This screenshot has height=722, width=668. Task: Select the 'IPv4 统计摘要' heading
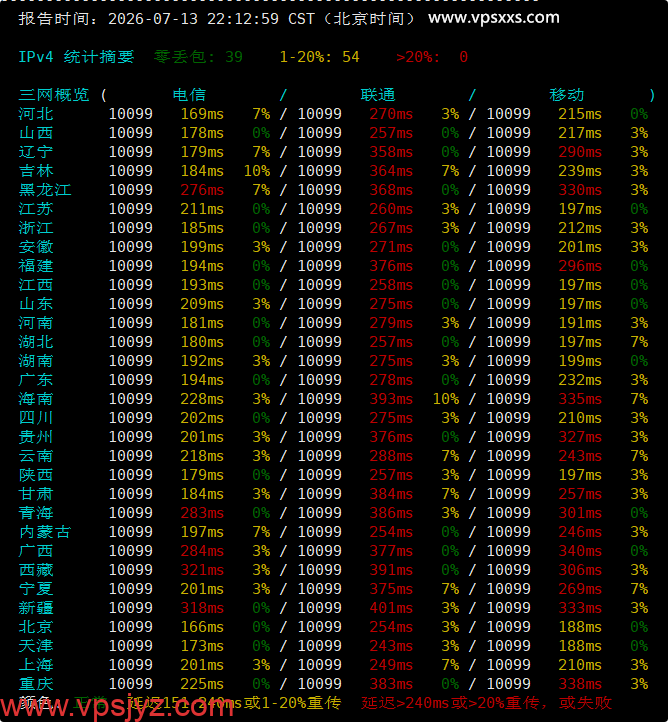(x=76, y=57)
